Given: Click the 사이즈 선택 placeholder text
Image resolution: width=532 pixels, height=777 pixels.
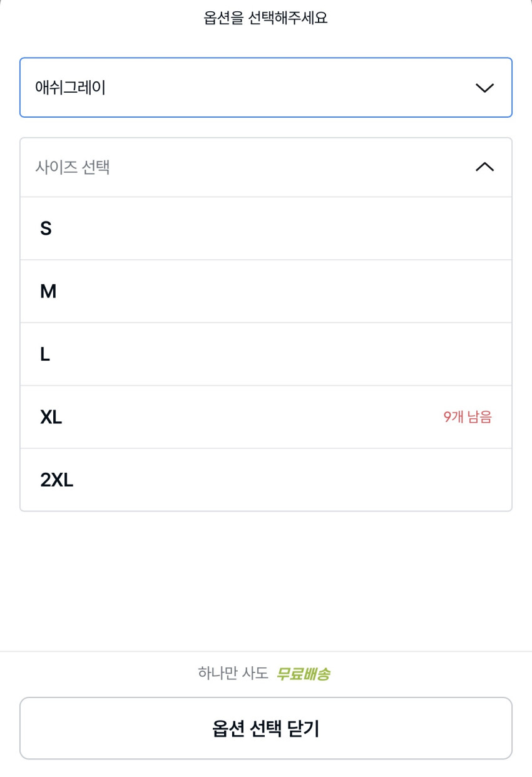Looking at the screenshot, I should [x=73, y=167].
